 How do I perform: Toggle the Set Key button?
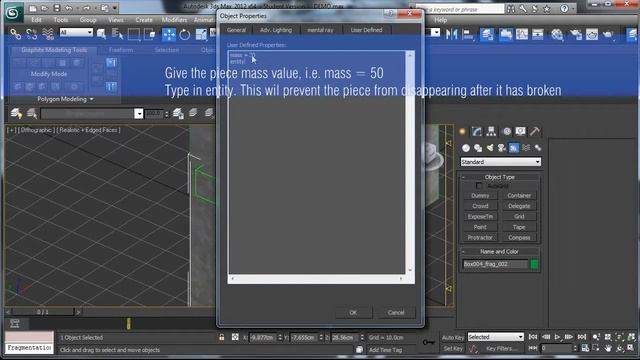453,349
